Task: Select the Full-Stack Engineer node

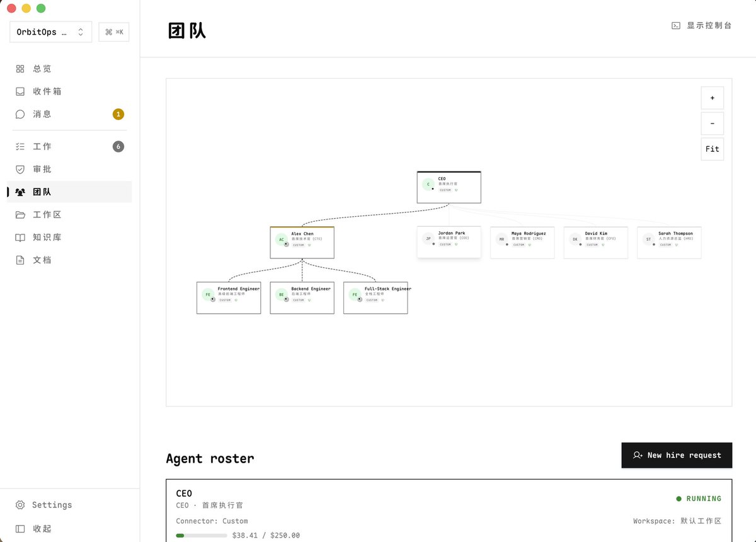Action: 375,297
